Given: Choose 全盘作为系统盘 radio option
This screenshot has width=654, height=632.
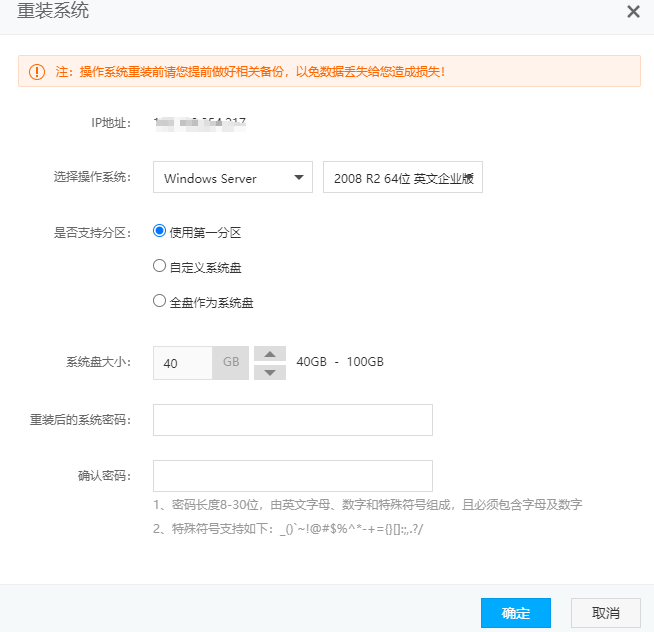Looking at the screenshot, I should [159, 301].
